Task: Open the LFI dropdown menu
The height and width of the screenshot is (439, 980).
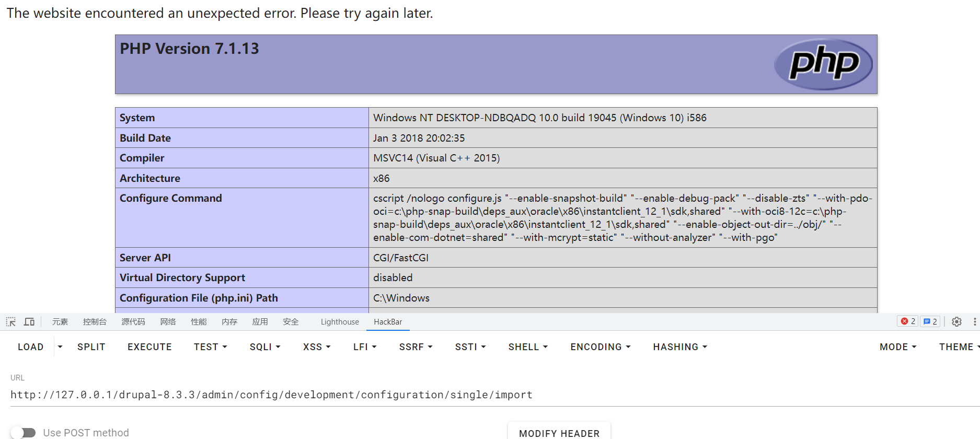Action: [x=365, y=347]
